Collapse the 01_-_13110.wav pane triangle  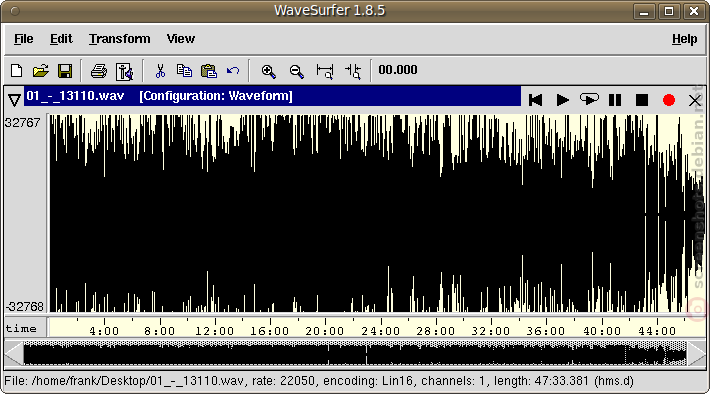click(x=14, y=100)
